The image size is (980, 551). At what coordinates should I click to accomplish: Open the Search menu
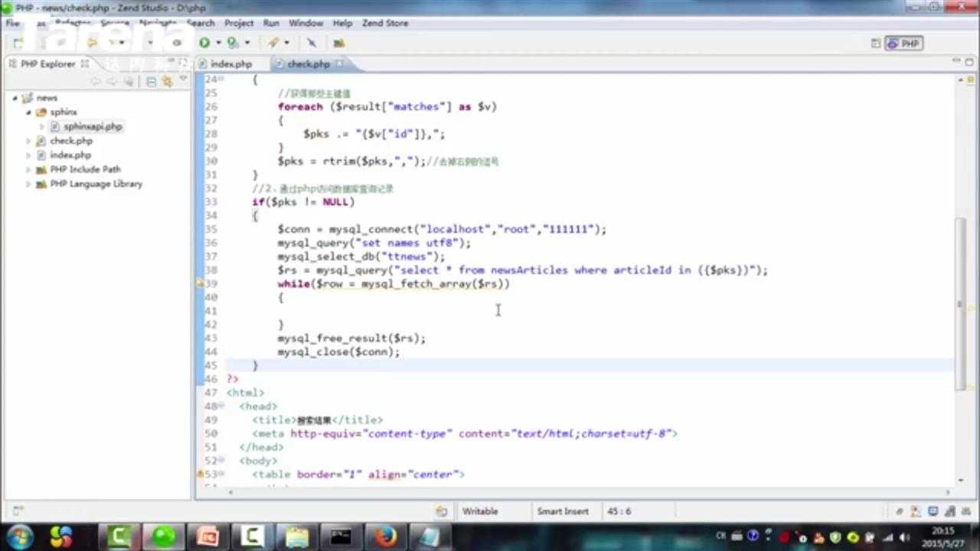201,23
